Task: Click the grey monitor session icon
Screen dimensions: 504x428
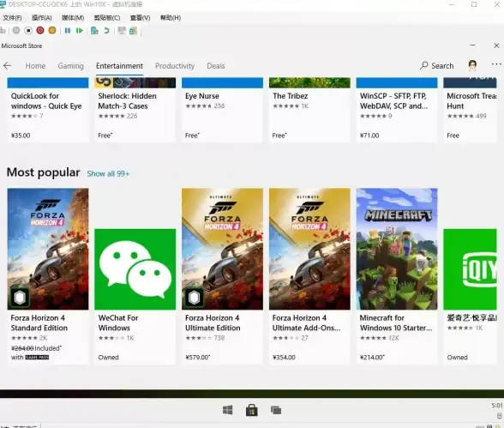Action: pos(122,31)
